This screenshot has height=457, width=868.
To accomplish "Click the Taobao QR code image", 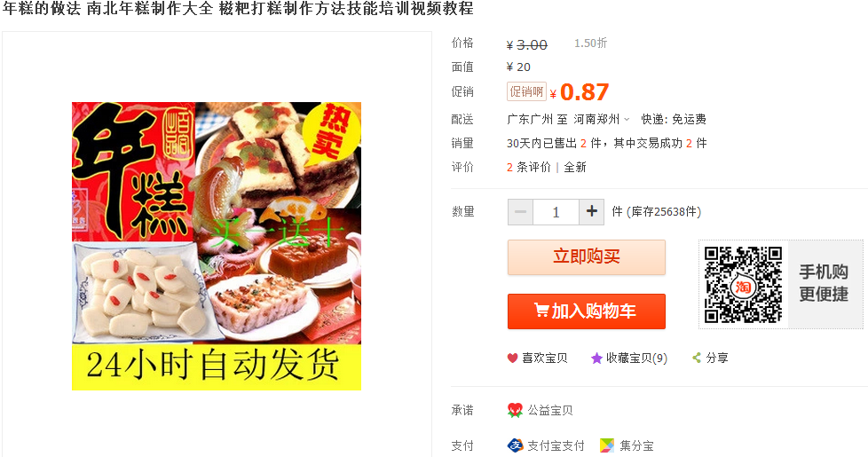I will 743,284.
